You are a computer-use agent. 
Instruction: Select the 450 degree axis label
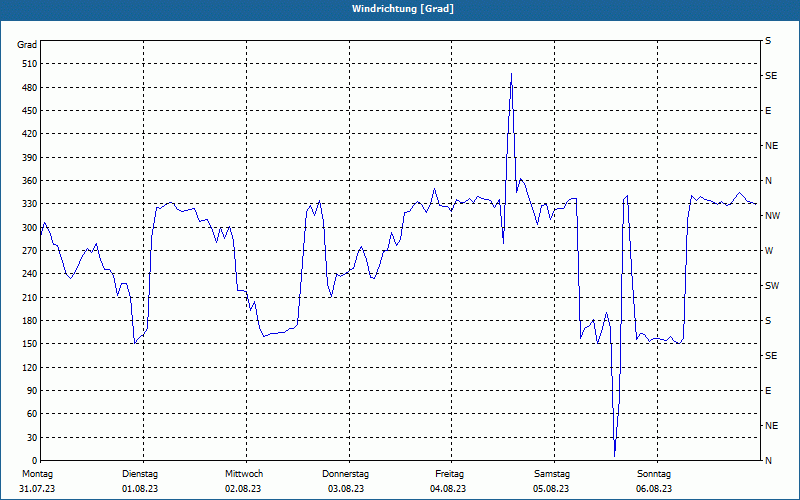31,111
